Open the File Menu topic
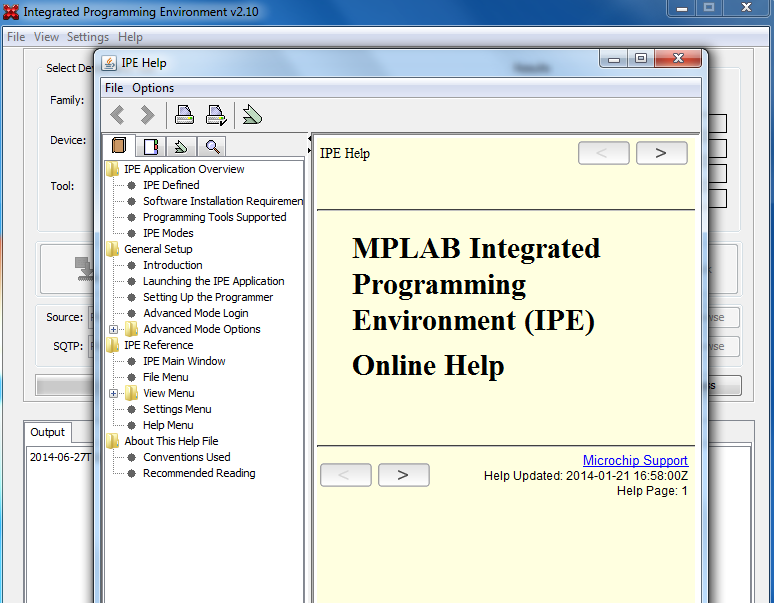 tap(166, 377)
